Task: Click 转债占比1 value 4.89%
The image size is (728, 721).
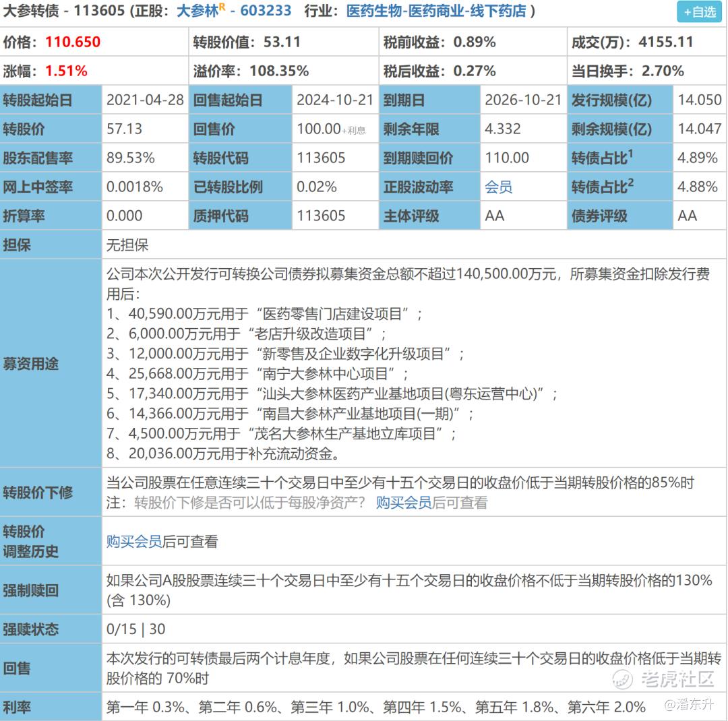Action: tap(698, 158)
